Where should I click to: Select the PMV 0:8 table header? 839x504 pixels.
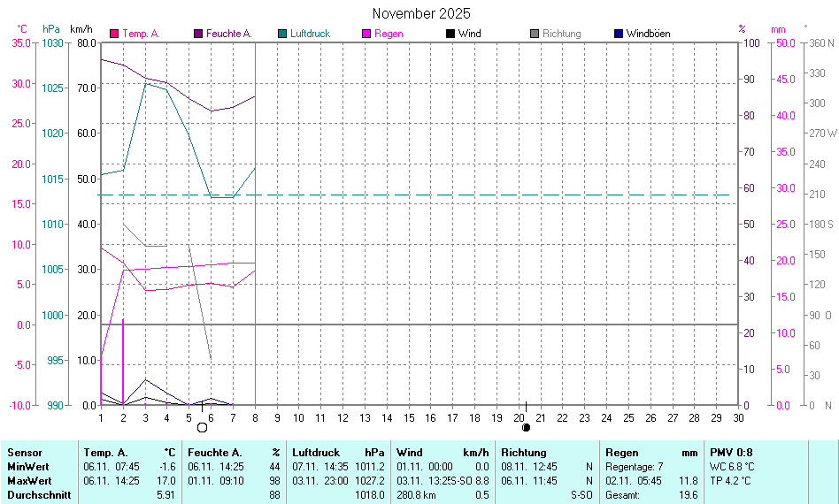731,453
